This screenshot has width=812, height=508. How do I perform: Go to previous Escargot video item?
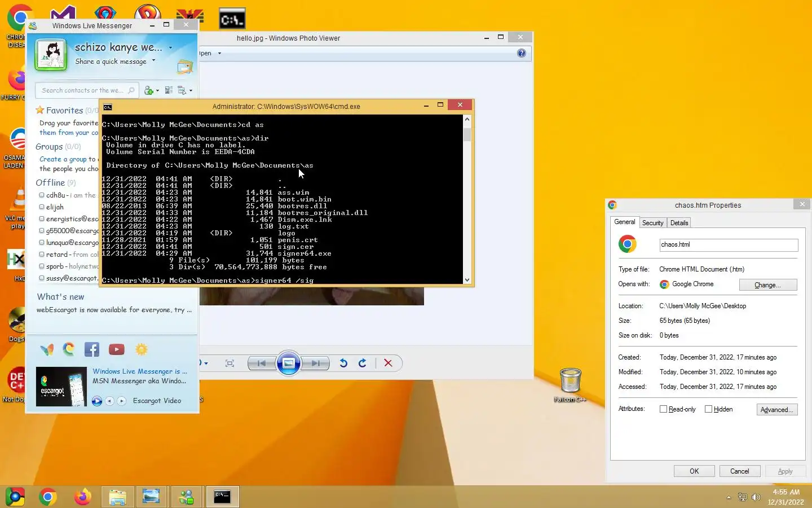pyautogui.click(x=109, y=401)
